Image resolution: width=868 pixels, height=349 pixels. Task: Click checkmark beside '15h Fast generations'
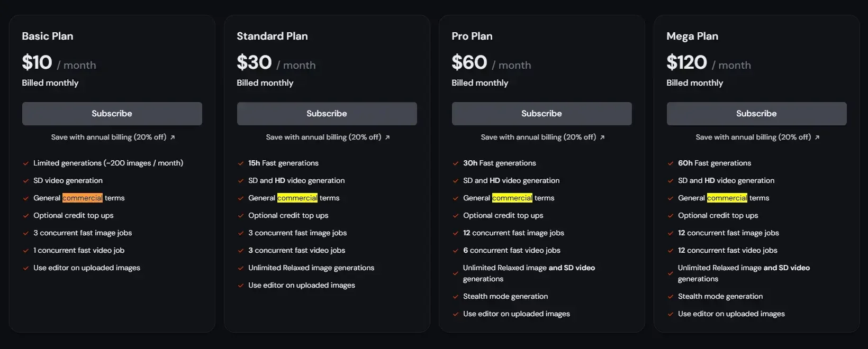tap(241, 163)
